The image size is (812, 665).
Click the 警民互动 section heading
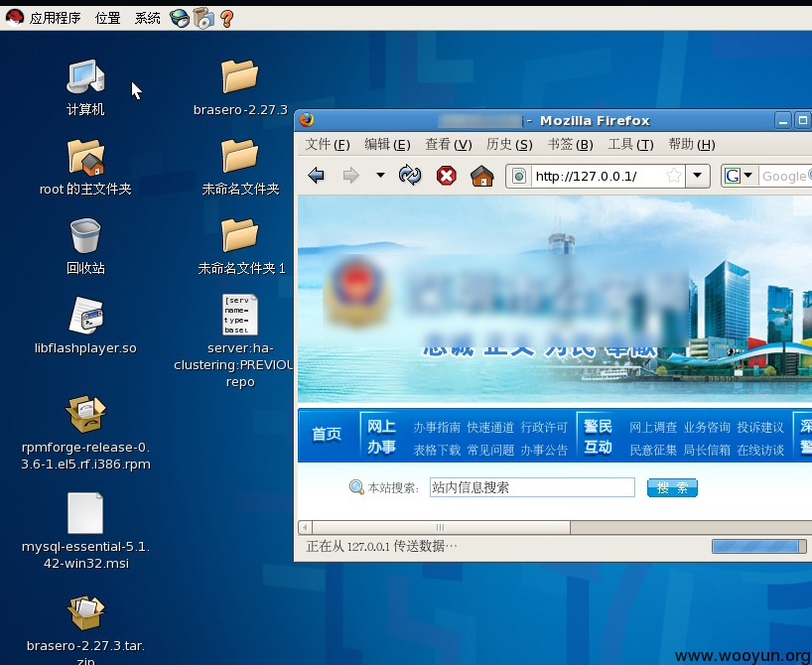pyautogui.click(x=599, y=437)
